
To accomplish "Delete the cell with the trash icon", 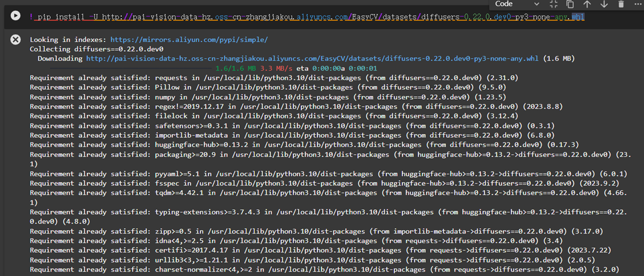I will (621, 4).
